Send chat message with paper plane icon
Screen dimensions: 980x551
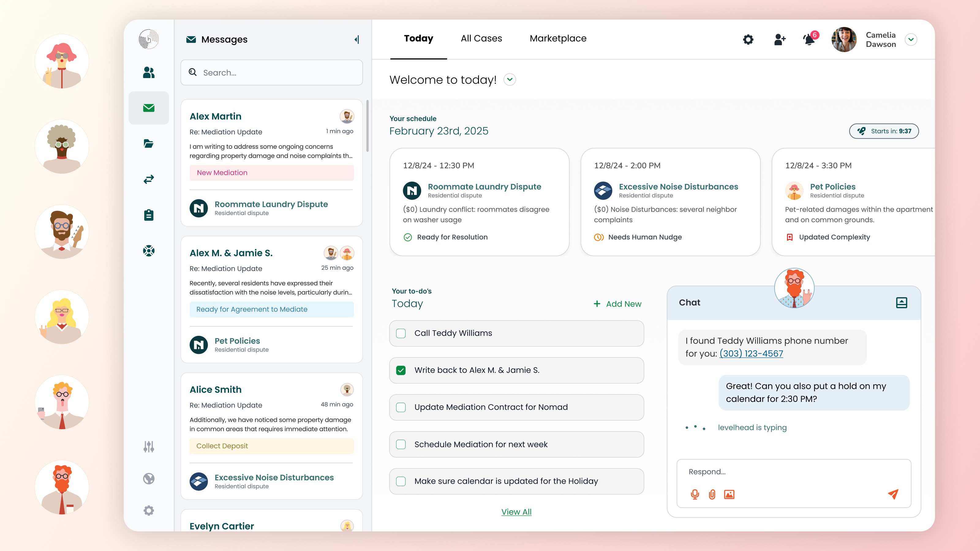click(893, 494)
